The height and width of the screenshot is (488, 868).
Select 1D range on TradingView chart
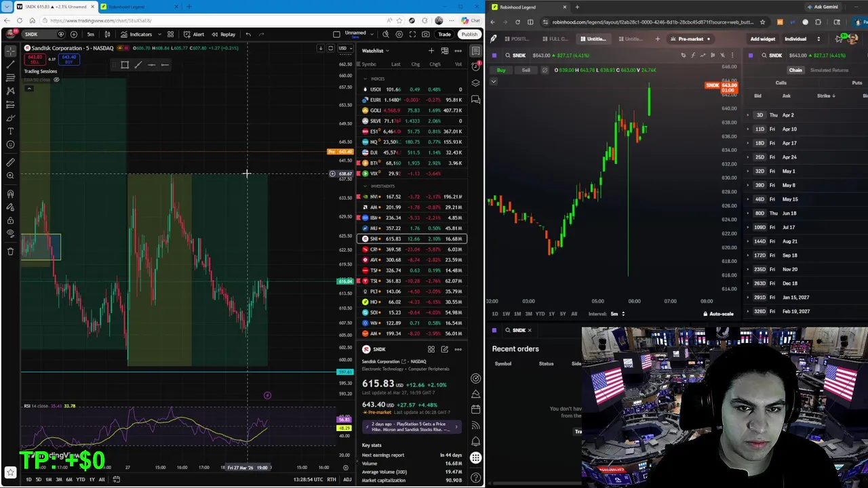[x=28, y=480]
